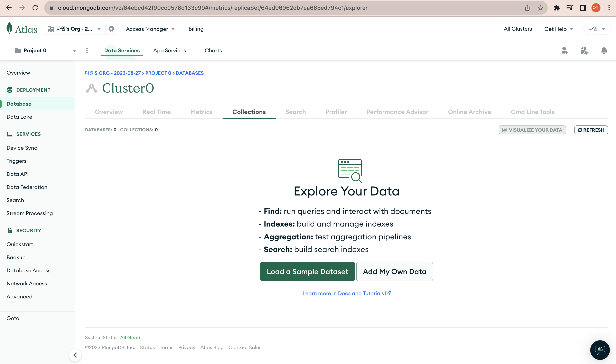
Task: Open Data API in sidebar
Action: pos(17,174)
